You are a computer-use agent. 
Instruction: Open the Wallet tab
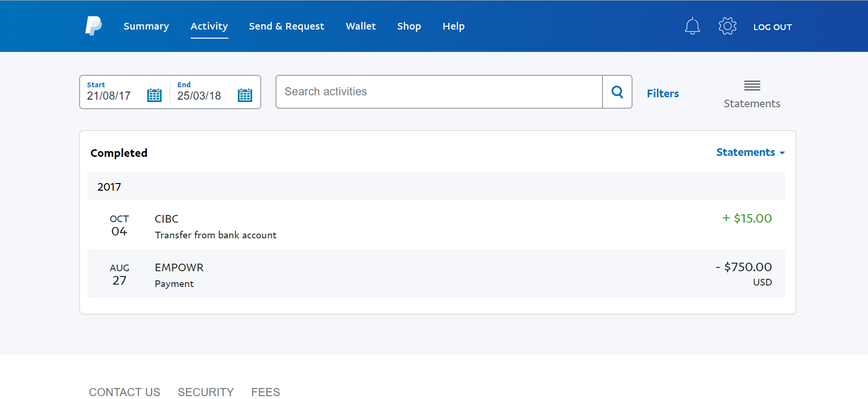click(x=361, y=26)
